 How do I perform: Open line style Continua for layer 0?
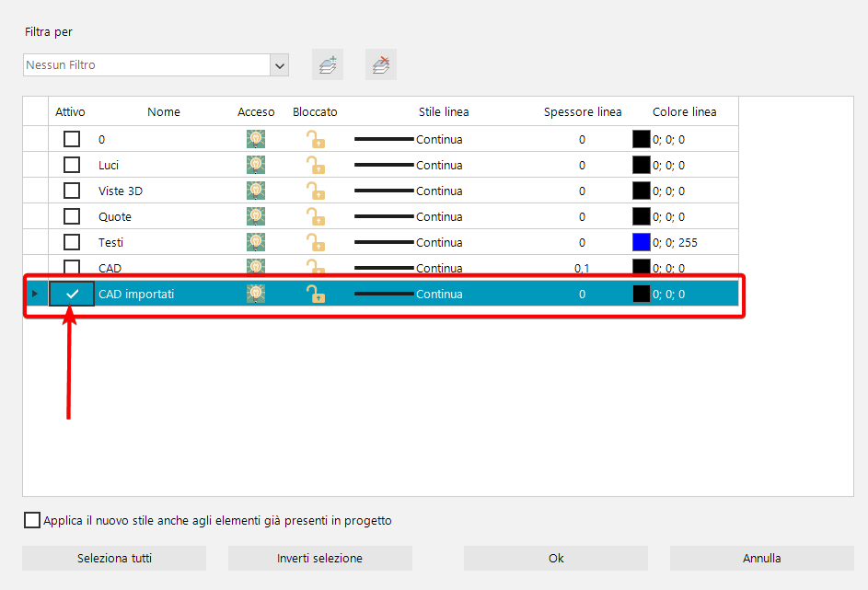[x=409, y=139]
